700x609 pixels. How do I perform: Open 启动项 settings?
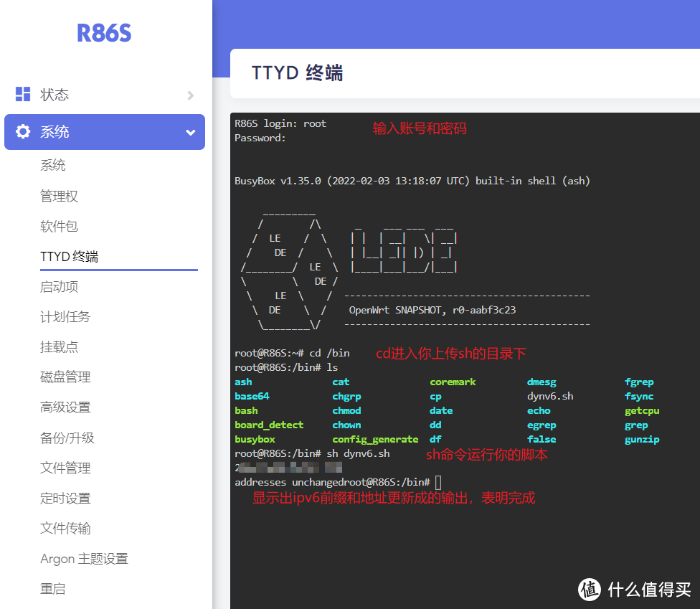59,287
